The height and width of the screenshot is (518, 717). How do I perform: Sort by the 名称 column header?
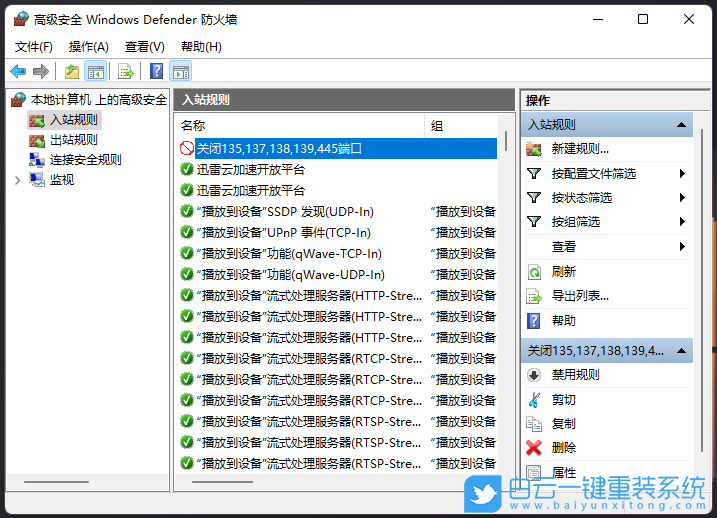click(x=300, y=126)
